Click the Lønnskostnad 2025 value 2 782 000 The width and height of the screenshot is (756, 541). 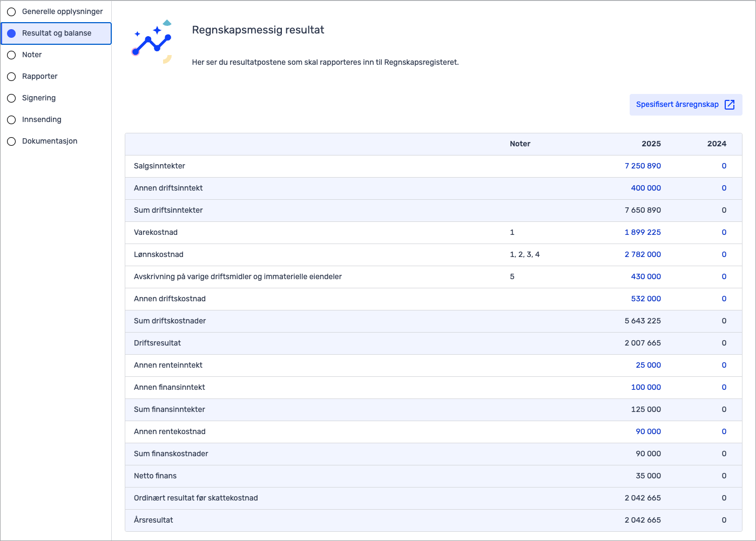(x=643, y=255)
